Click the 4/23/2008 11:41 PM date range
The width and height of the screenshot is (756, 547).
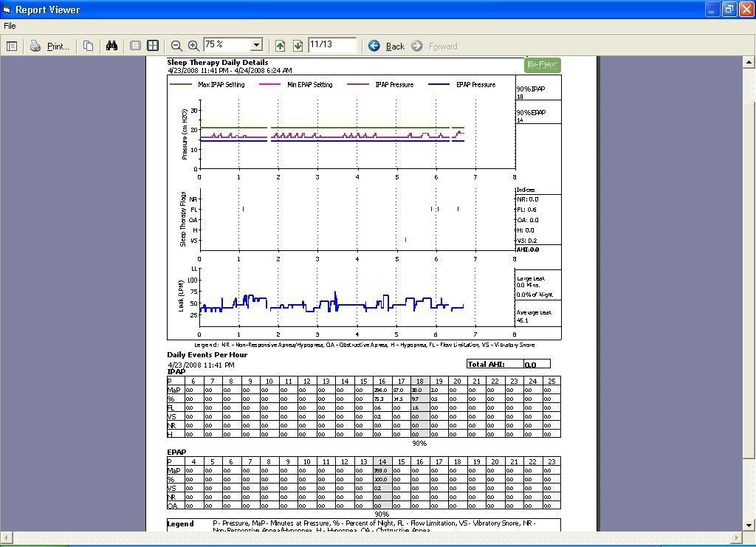[230, 70]
